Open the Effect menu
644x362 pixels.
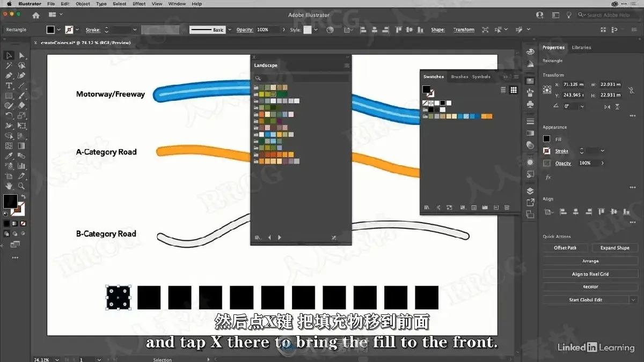click(139, 4)
